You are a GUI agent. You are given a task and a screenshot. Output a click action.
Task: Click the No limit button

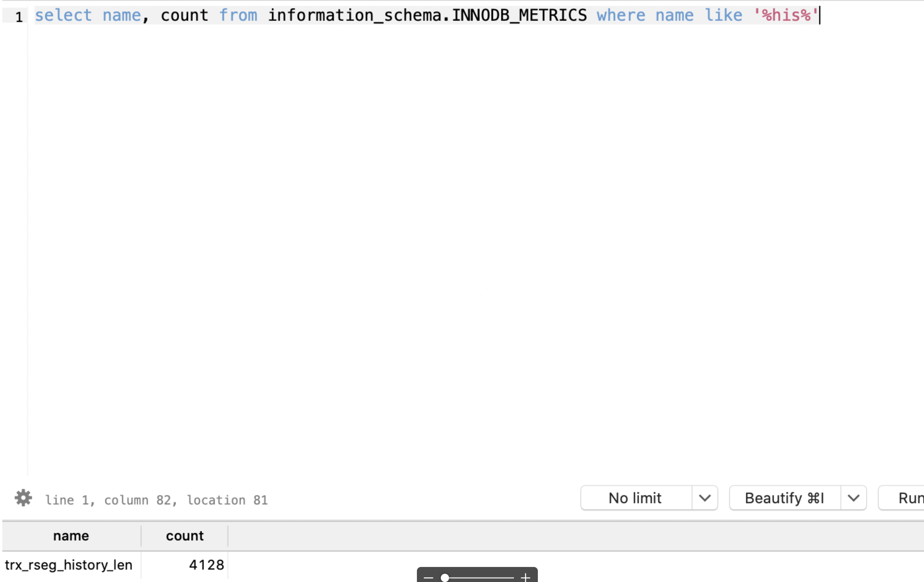tap(636, 498)
